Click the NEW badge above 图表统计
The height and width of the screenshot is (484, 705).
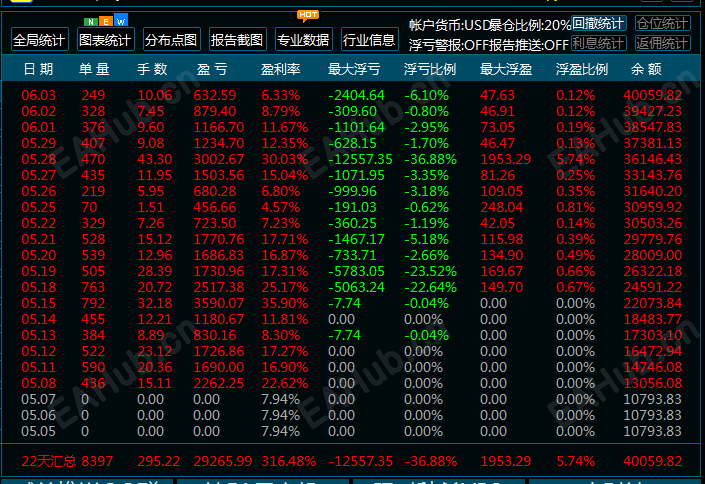[106, 21]
